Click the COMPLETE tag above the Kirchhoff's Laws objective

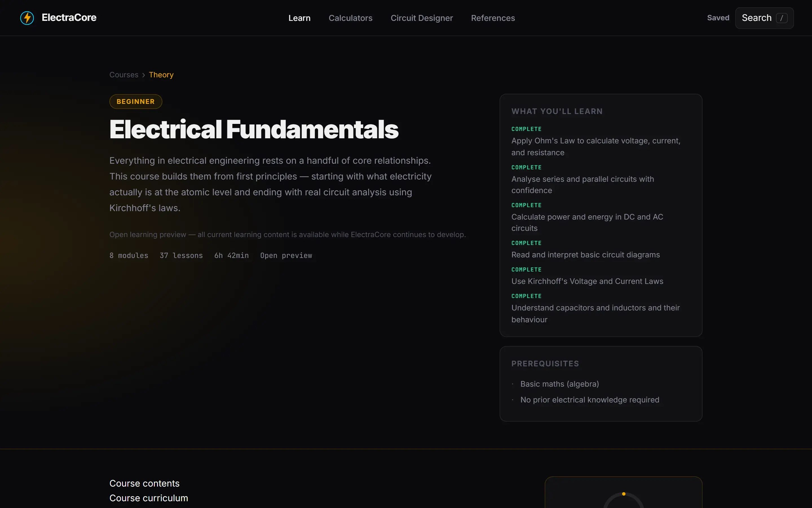click(526, 270)
